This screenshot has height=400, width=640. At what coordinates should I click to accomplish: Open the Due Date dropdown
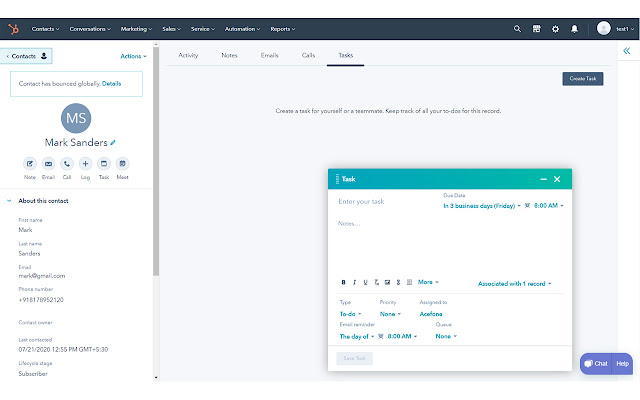point(482,206)
